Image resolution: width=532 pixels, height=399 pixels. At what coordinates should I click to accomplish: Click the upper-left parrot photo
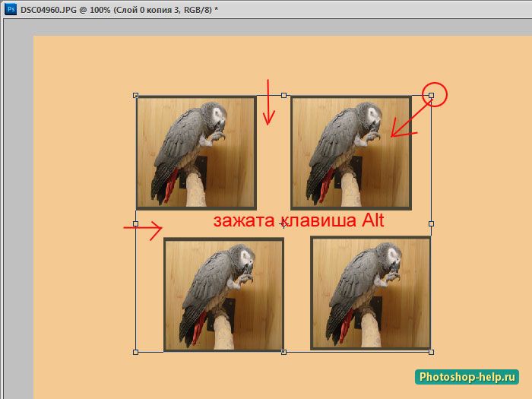(196, 153)
